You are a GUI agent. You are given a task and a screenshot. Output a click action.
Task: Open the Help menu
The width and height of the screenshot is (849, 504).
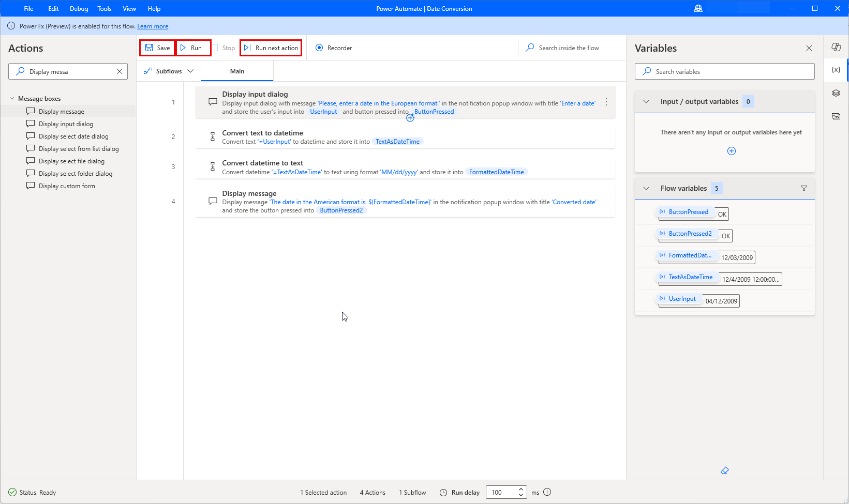154,8
